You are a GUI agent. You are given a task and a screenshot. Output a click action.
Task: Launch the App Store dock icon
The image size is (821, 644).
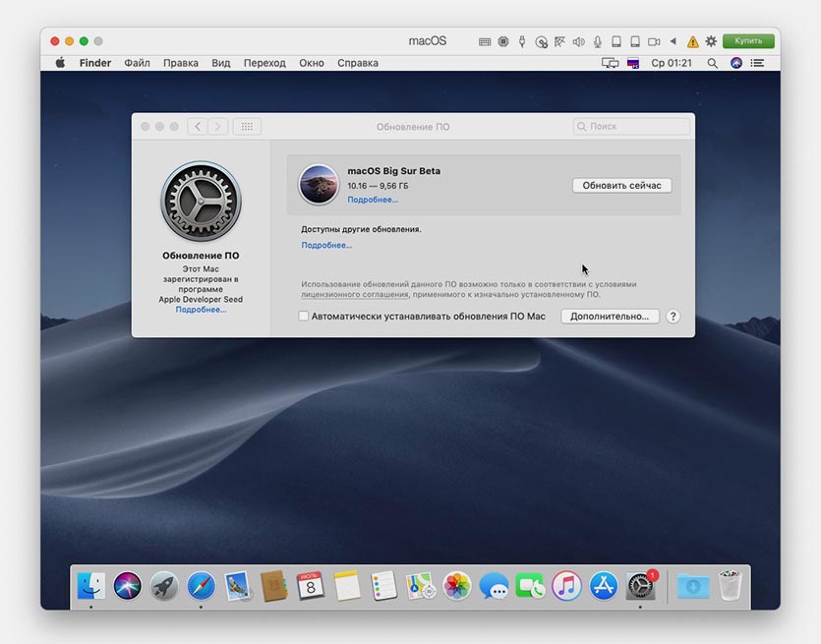(603, 586)
